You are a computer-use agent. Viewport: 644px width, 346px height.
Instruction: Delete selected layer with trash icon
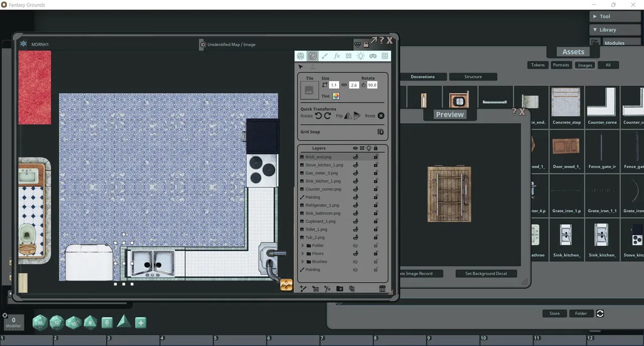coord(382,289)
